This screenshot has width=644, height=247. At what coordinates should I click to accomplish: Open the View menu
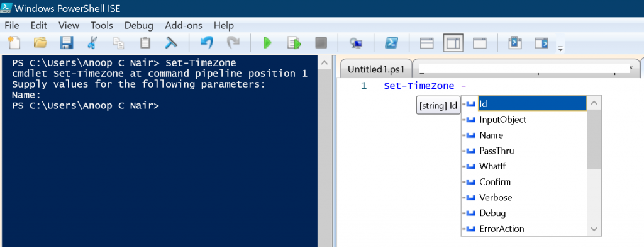(x=69, y=26)
